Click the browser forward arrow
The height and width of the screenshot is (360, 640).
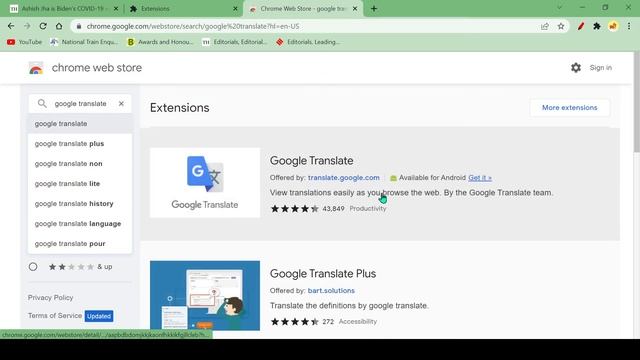(27, 26)
